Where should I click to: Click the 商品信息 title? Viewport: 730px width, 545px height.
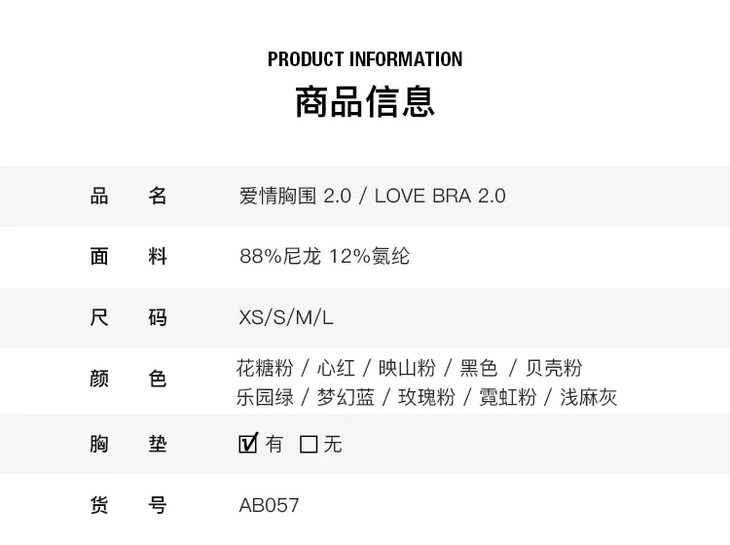click(365, 102)
